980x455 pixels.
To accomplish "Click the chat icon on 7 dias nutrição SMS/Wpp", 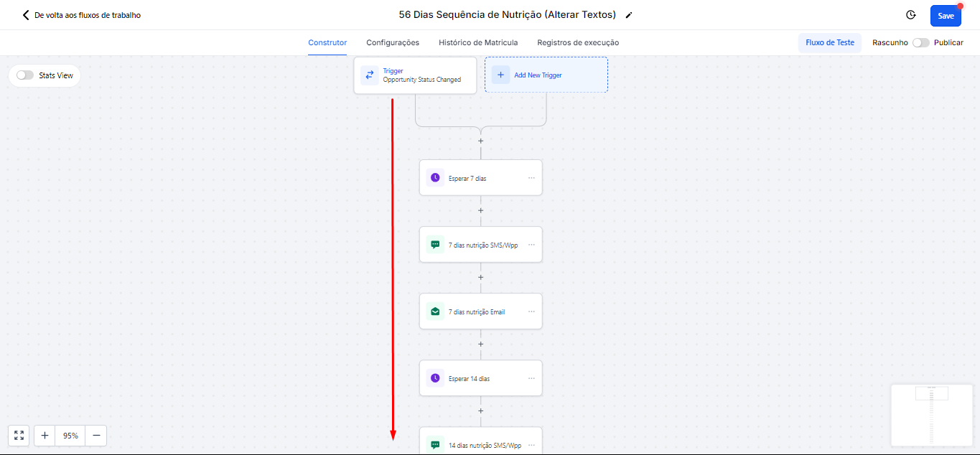I will (435, 245).
